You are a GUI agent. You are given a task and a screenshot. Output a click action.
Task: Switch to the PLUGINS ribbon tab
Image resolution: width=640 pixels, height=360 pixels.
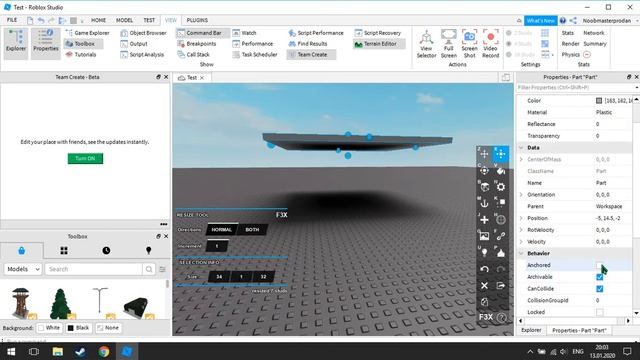tap(197, 20)
